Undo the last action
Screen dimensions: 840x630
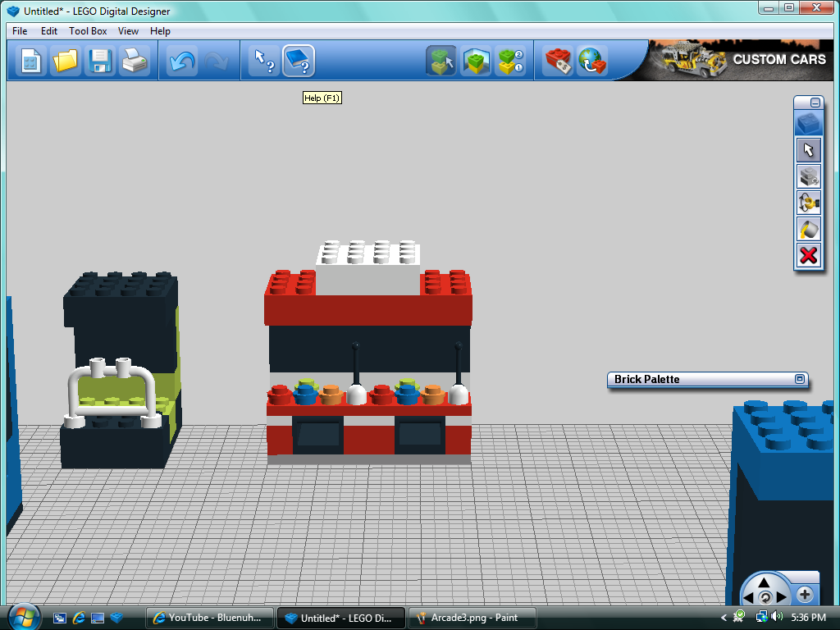[182, 61]
